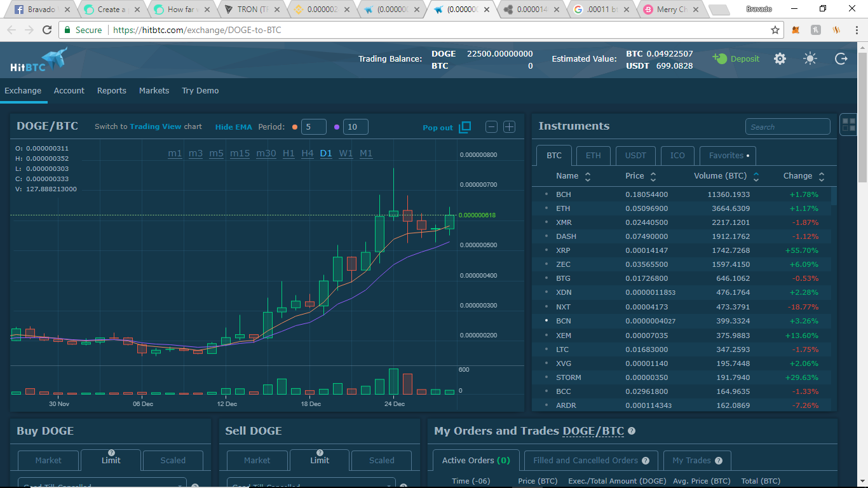Select the ETH instruments tab

click(x=593, y=156)
